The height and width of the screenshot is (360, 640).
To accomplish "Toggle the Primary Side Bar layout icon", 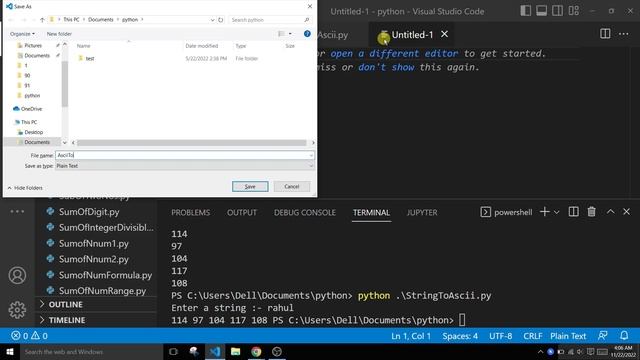I will 526,11.
